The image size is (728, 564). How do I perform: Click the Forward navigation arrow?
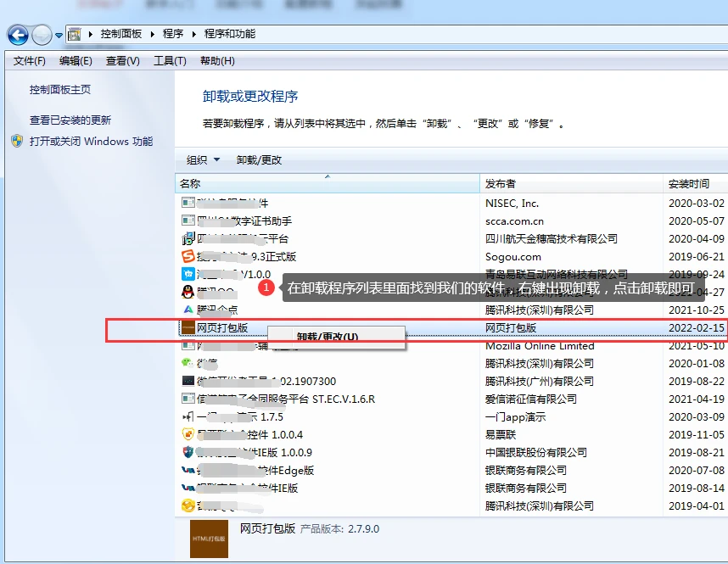42,35
